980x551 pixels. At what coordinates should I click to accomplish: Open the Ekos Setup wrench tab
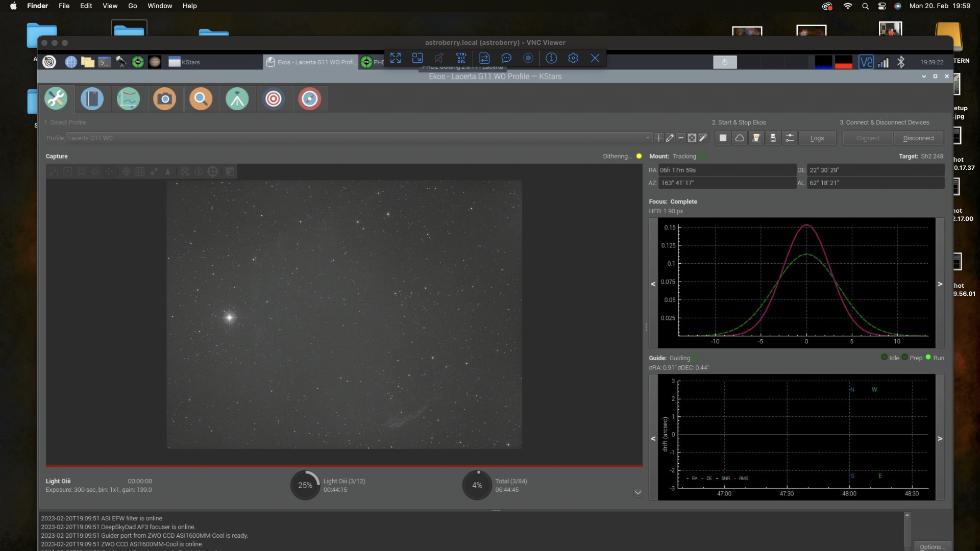56,98
